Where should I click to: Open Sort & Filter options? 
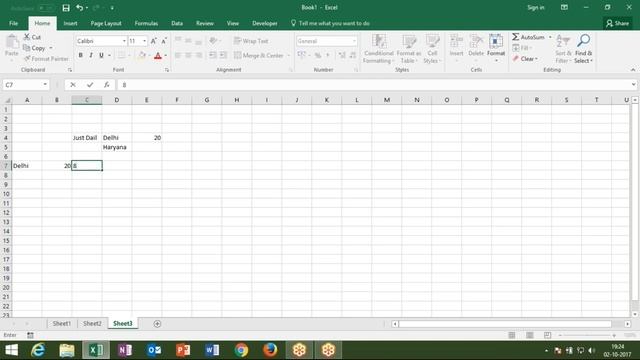563,49
